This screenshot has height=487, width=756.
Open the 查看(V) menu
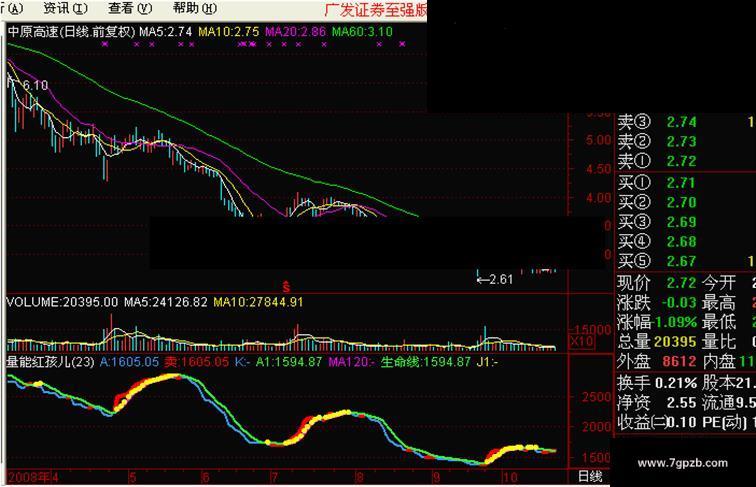(130, 8)
